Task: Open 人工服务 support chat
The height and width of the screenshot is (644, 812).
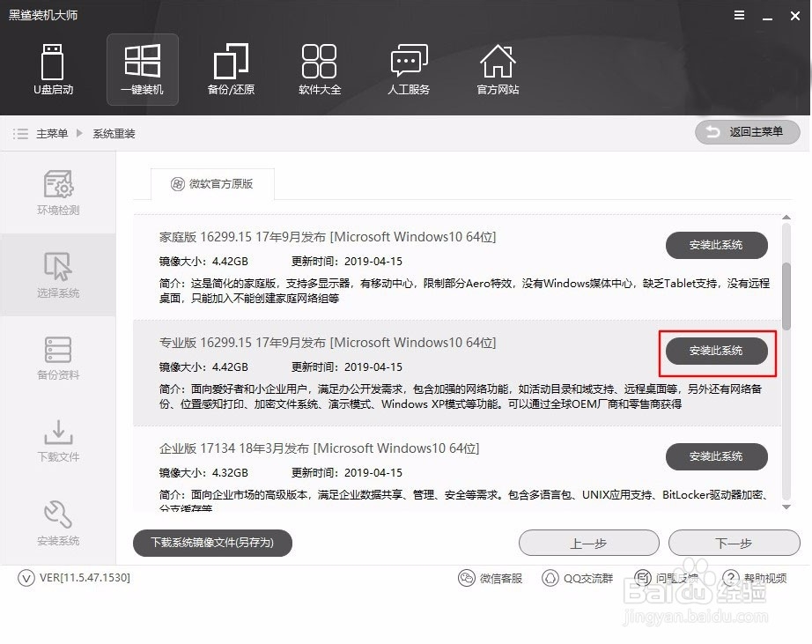Action: coord(409,70)
